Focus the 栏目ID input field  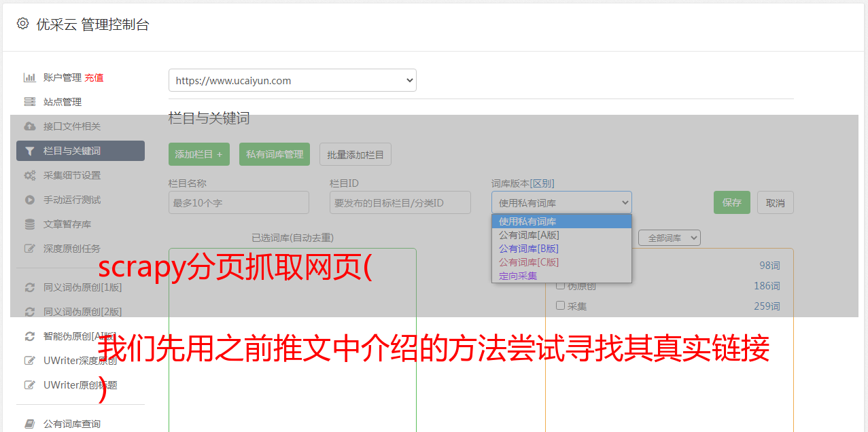click(400, 202)
